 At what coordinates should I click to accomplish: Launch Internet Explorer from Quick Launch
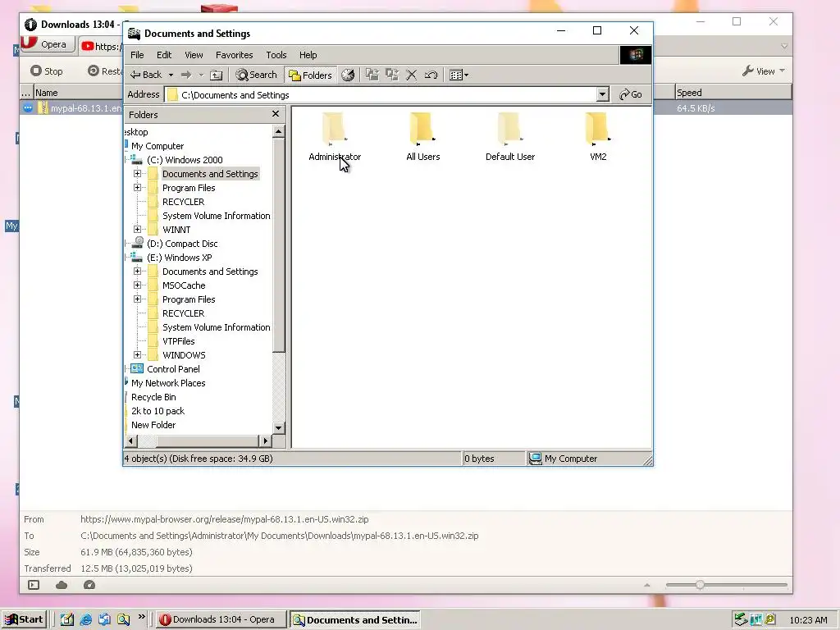click(x=85, y=620)
